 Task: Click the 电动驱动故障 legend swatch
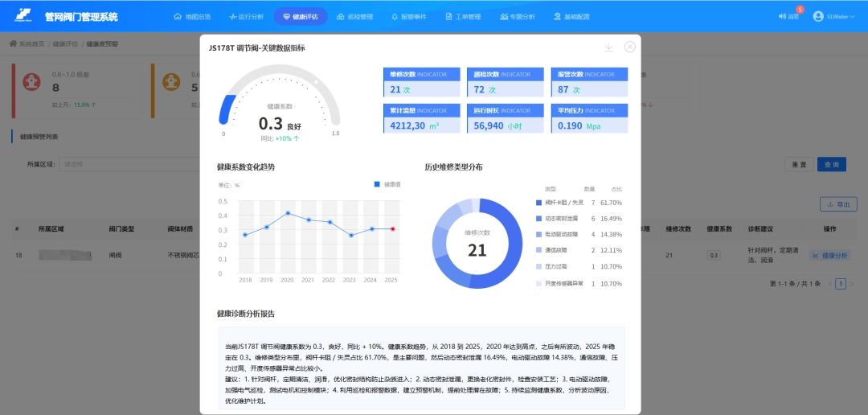539,235
